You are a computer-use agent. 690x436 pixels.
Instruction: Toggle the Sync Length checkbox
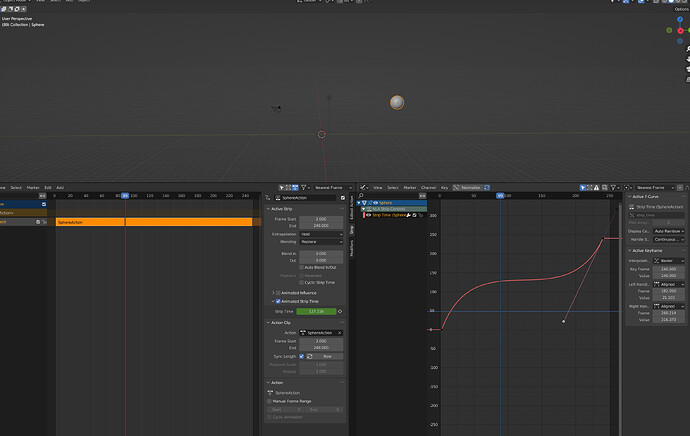tap(301, 356)
